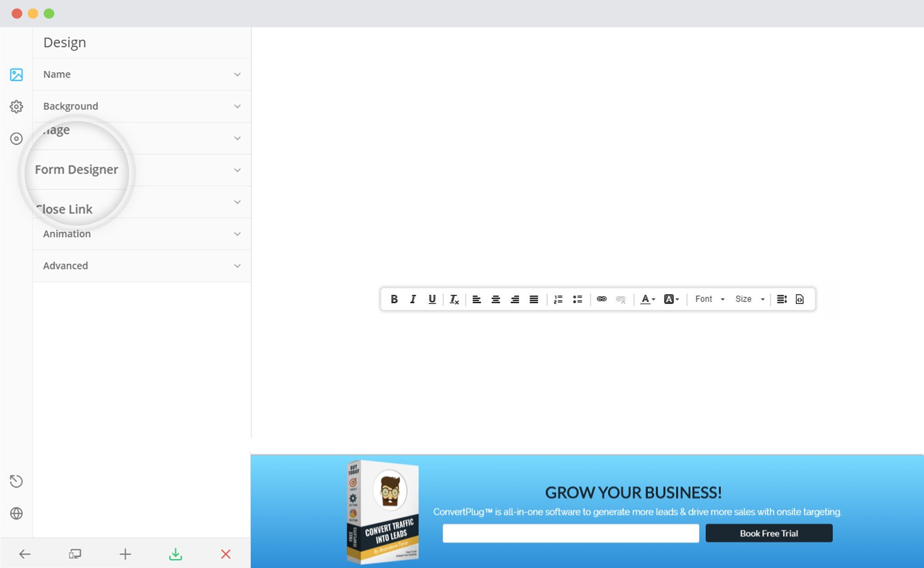Viewport: 924px width, 568px height.
Task: Toggle italic formatting
Action: tap(413, 299)
